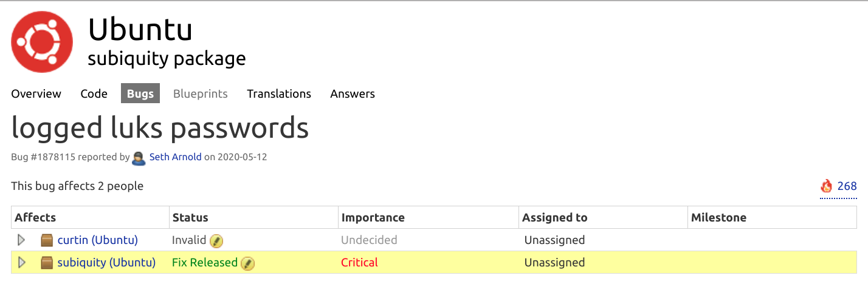Follow the subiquity (Ubuntu) link
This screenshot has height=284, width=868.
(106, 263)
